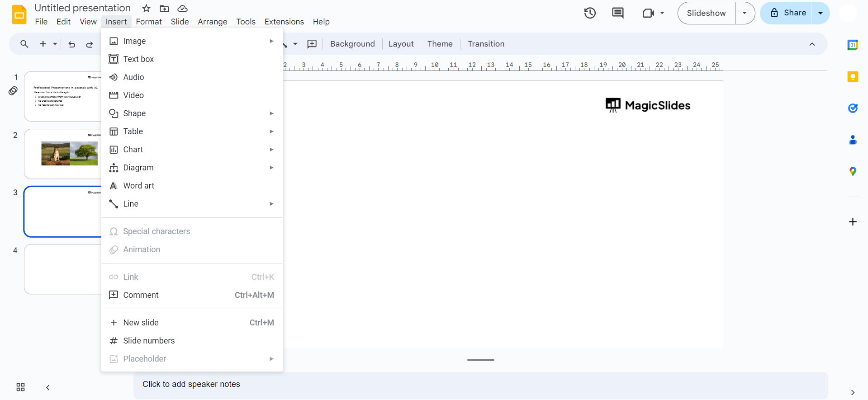This screenshot has width=868, height=400.
Task: Click the Layout button
Action: (401, 44)
